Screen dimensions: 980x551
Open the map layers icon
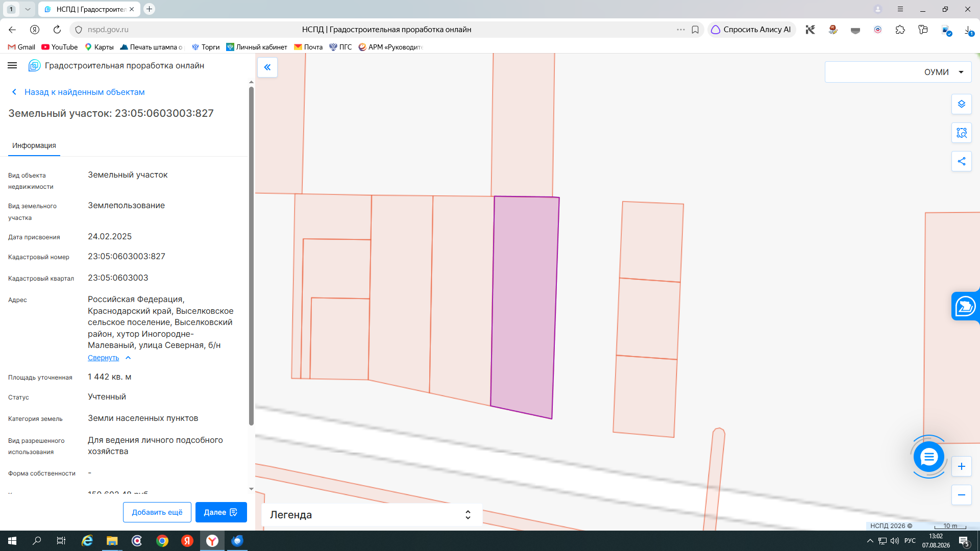click(x=961, y=104)
